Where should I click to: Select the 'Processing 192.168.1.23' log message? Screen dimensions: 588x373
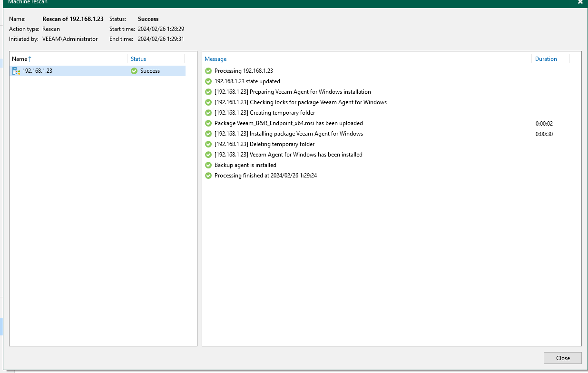click(x=244, y=71)
